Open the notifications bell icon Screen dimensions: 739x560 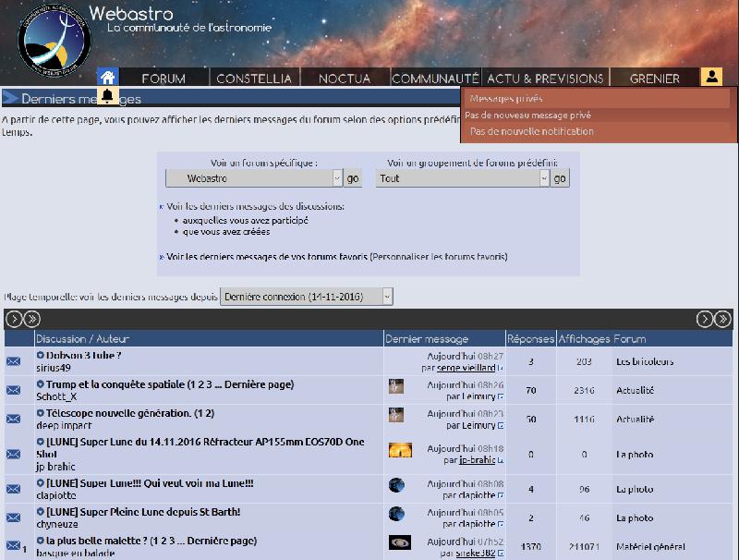click(107, 95)
